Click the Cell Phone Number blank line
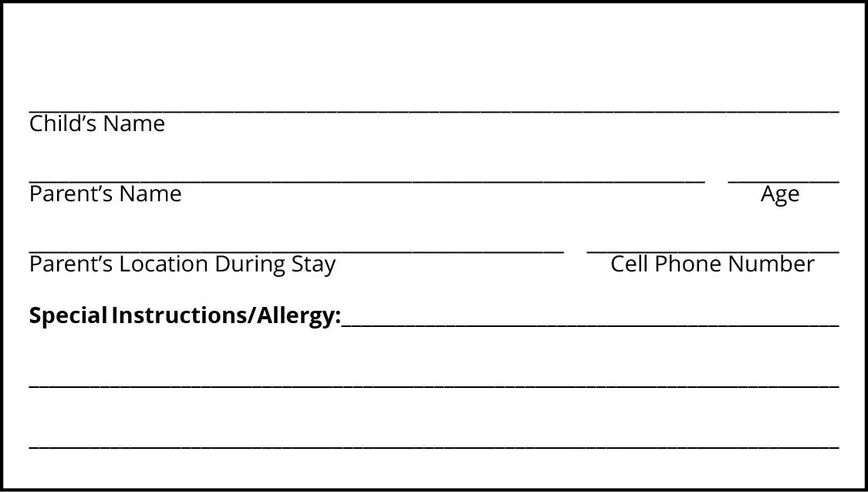Image resolution: width=868 pixels, height=492 pixels. pyautogui.click(x=713, y=252)
